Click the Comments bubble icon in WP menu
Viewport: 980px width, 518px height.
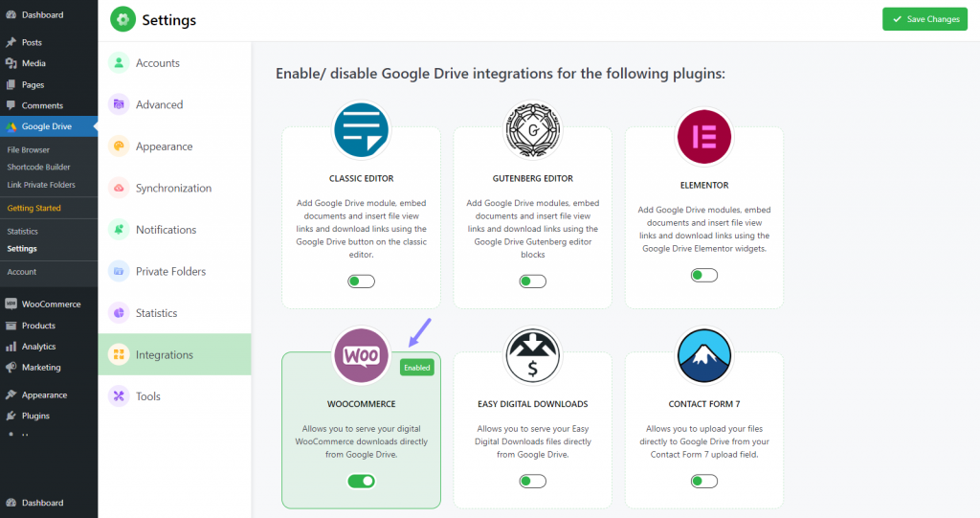[x=11, y=105]
